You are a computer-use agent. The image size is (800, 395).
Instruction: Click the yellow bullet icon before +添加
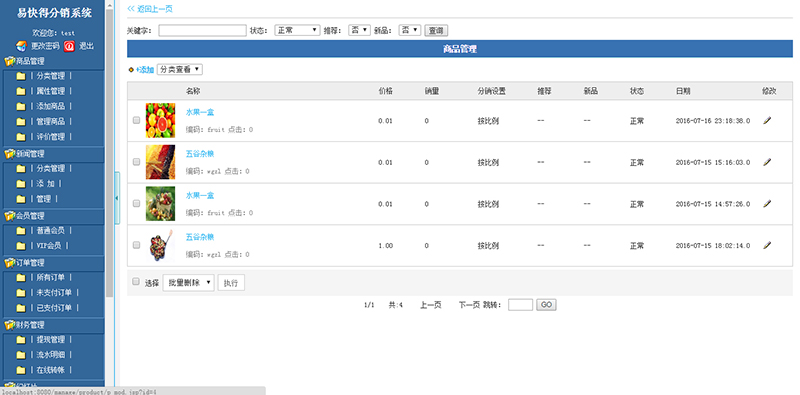(x=131, y=70)
